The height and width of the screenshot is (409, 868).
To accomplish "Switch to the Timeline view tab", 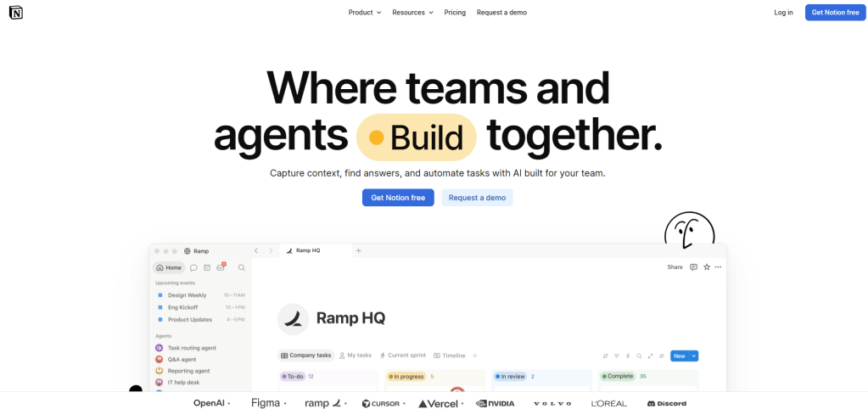I will (x=450, y=356).
